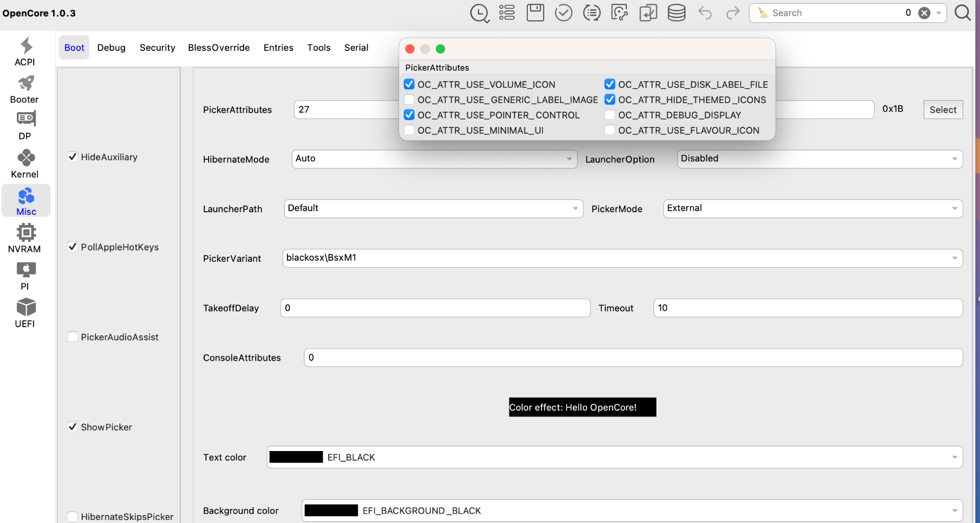Click the Select button for PickerAttributes
980x523 pixels.
click(943, 110)
